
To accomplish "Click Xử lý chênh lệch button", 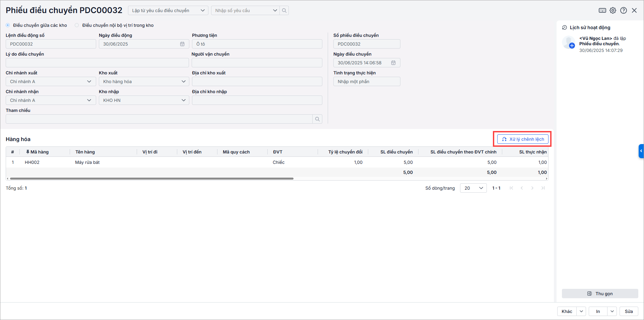I will click(x=523, y=139).
